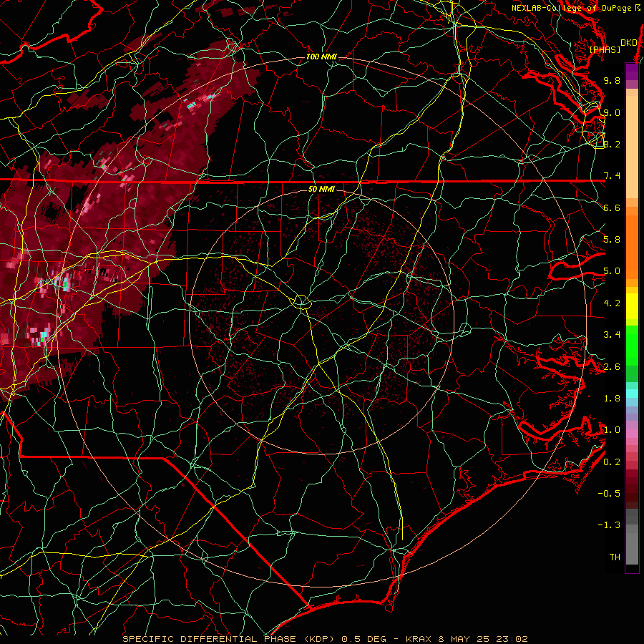Click the 7.4 value on the color scale

(612, 176)
